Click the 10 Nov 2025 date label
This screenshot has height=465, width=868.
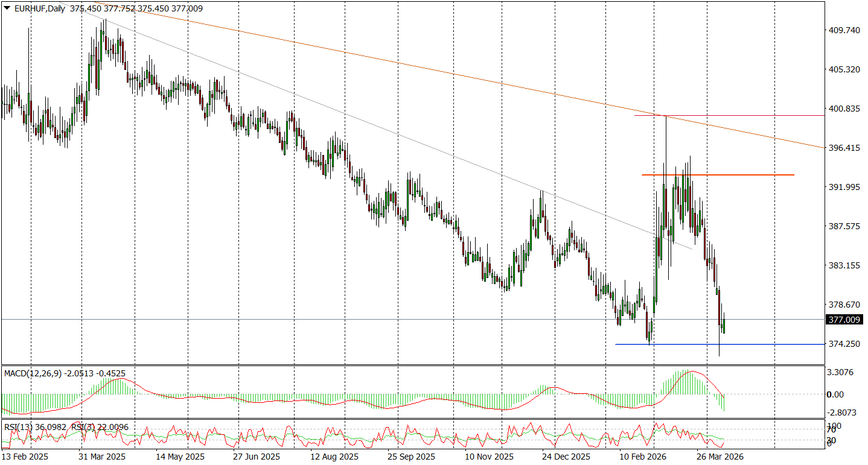tap(488, 457)
